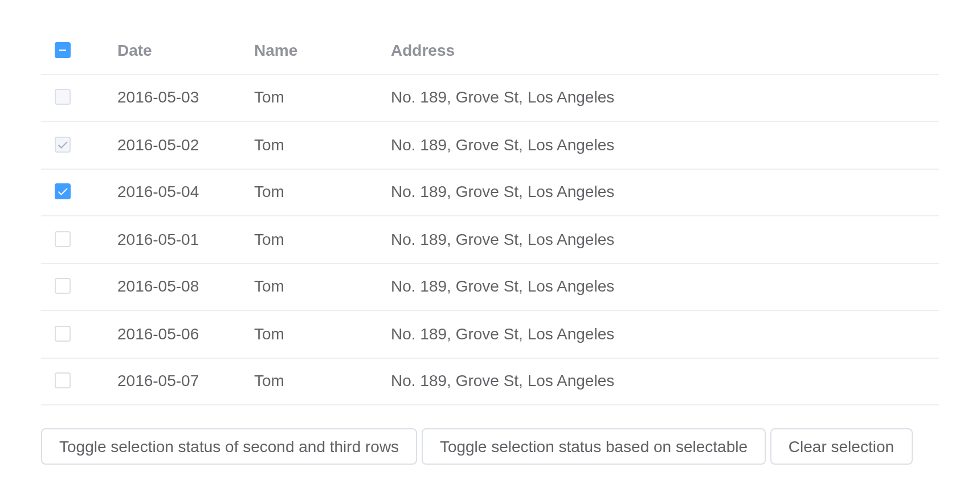Click the Name cell Tom in the 2016-05-01 row

pos(269,240)
